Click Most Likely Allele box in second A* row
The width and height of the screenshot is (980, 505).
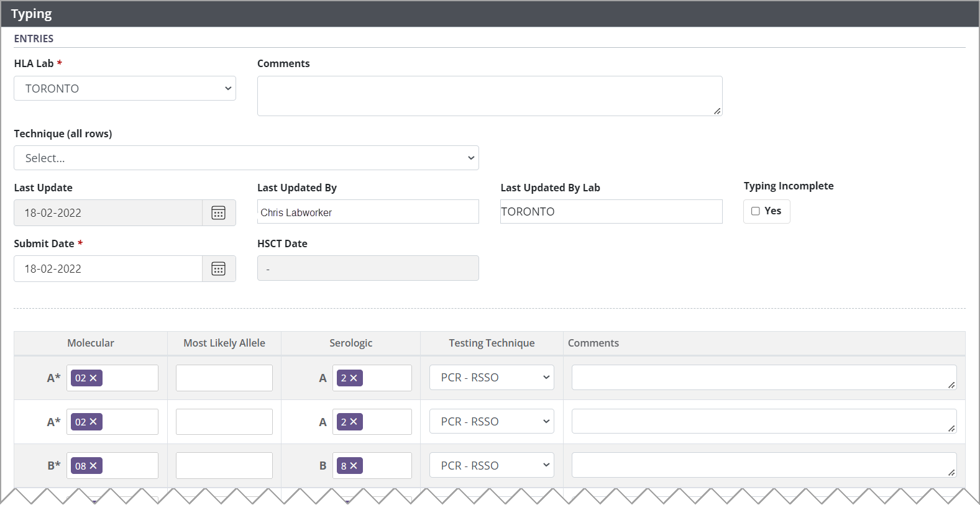(224, 422)
